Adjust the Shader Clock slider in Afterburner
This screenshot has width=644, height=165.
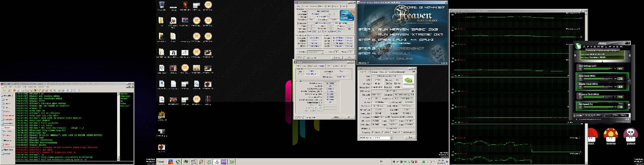coord(598,87)
